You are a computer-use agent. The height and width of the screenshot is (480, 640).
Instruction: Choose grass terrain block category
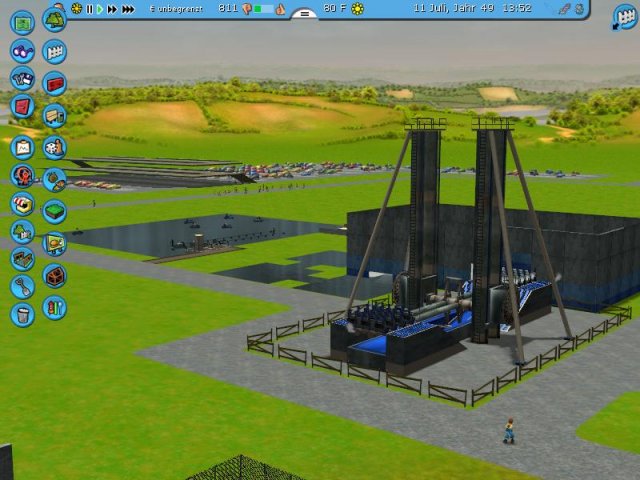[x=54, y=212]
